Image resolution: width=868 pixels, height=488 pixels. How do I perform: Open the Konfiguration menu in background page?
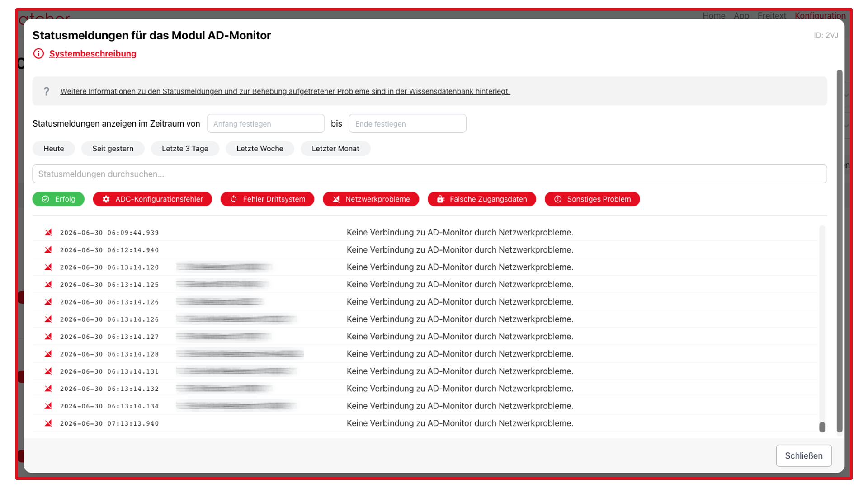tap(820, 15)
